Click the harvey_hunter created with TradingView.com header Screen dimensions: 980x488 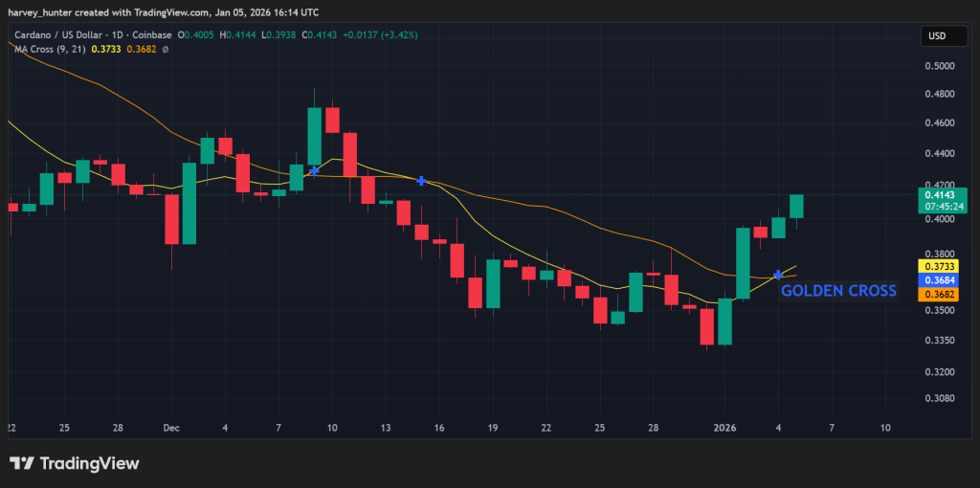tap(163, 12)
